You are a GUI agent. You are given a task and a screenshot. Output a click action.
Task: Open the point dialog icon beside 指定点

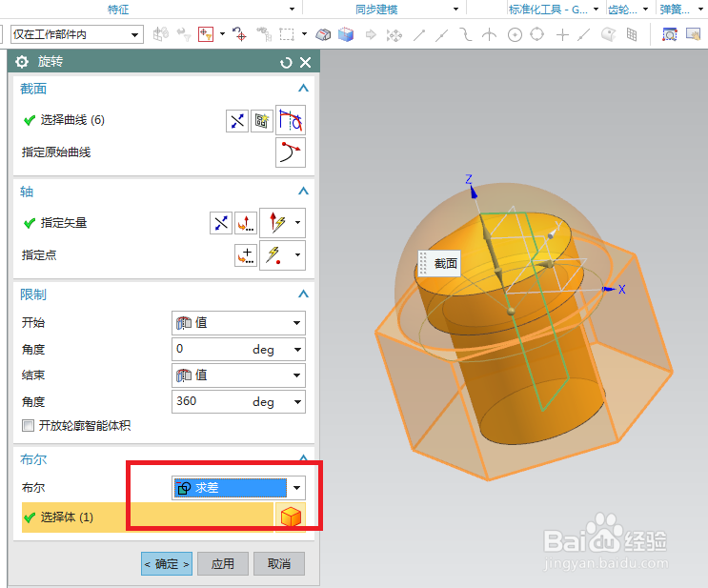tap(246, 255)
